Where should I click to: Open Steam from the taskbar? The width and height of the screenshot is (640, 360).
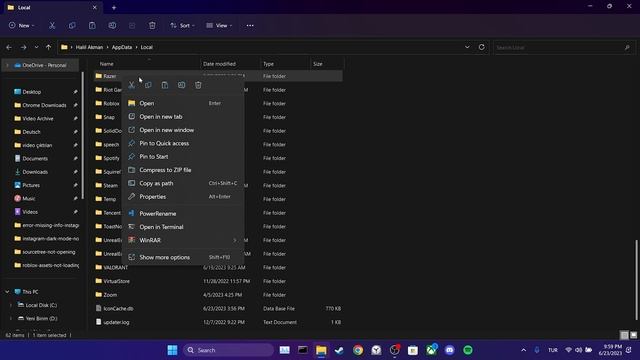339,350
